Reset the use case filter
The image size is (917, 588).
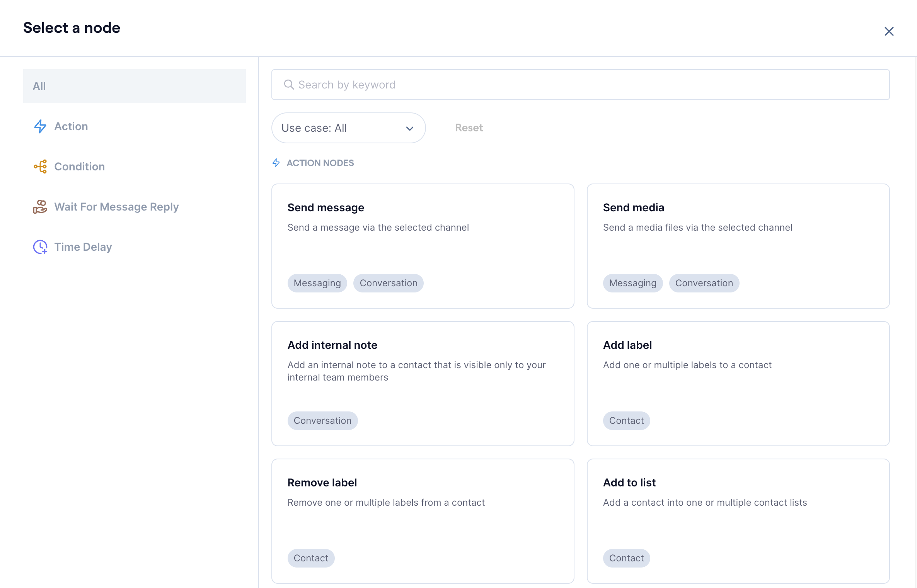pos(469,128)
